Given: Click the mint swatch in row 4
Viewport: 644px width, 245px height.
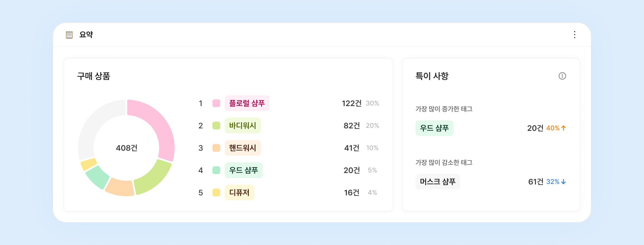Looking at the screenshot, I should pos(216,170).
